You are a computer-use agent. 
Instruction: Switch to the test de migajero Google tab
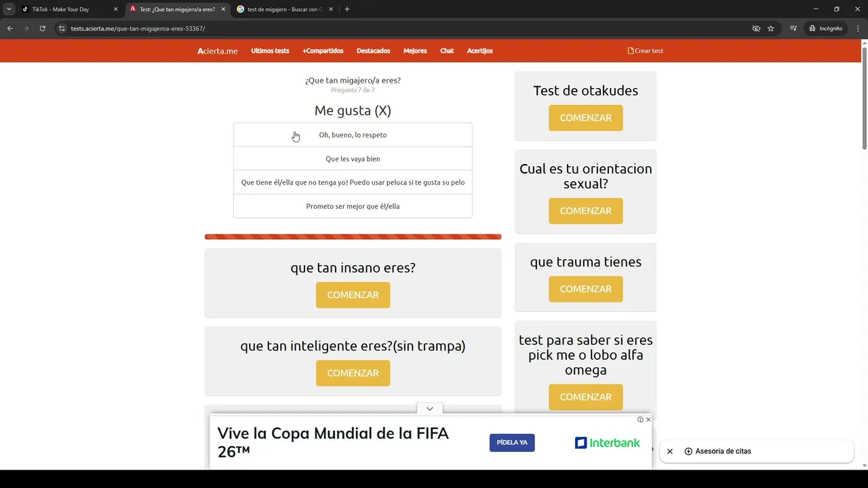(x=285, y=9)
